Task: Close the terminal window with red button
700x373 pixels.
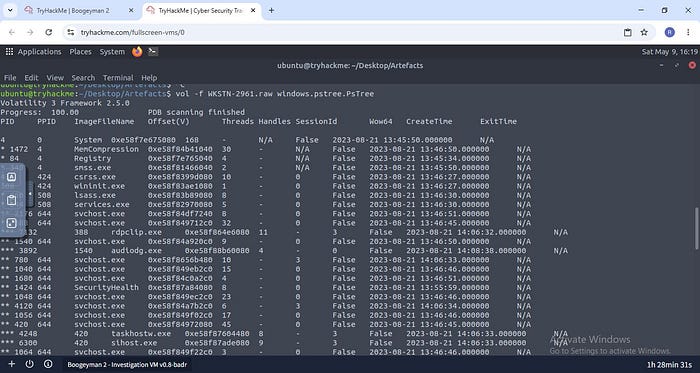Action: (x=692, y=66)
